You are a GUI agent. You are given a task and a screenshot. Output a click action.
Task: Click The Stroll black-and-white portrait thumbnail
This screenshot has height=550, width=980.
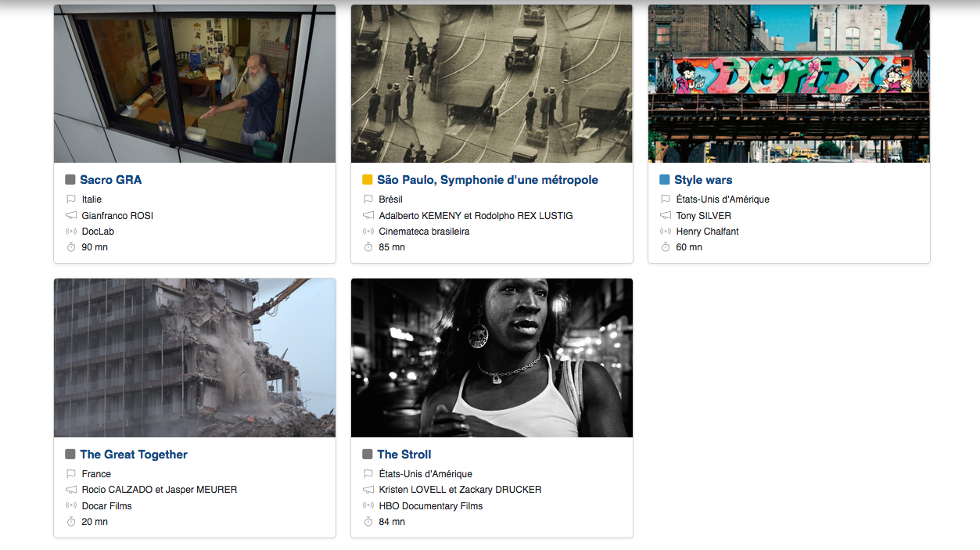point(492,358)
